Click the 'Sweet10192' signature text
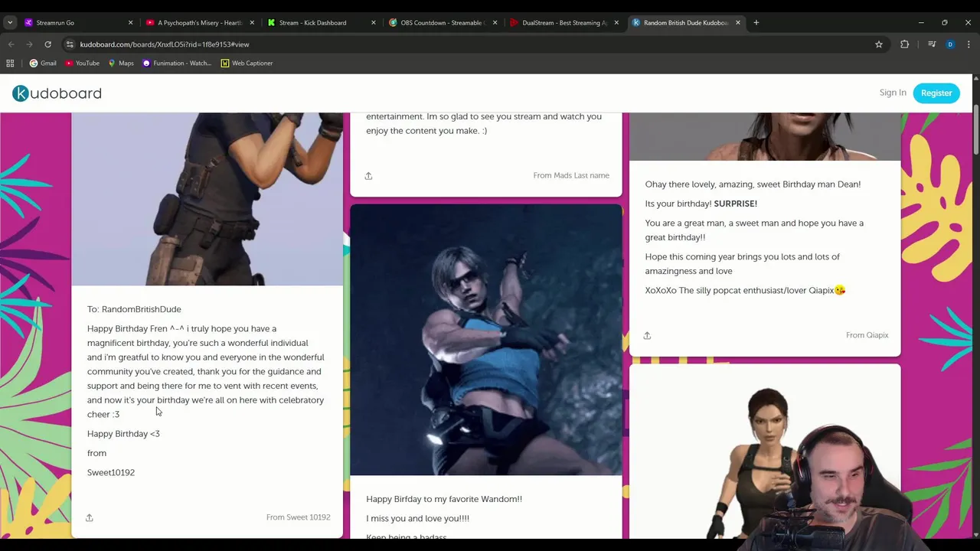 (111, 473)
